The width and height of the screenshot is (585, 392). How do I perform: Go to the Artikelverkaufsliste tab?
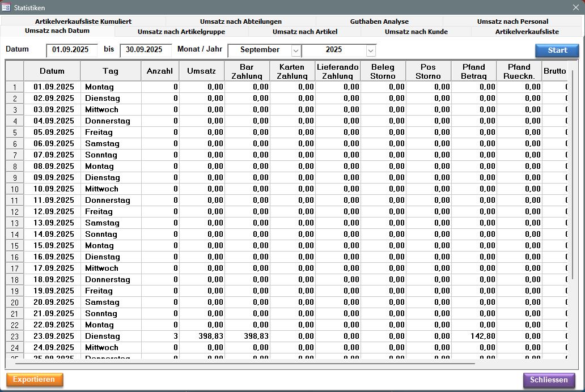(527, 32)
